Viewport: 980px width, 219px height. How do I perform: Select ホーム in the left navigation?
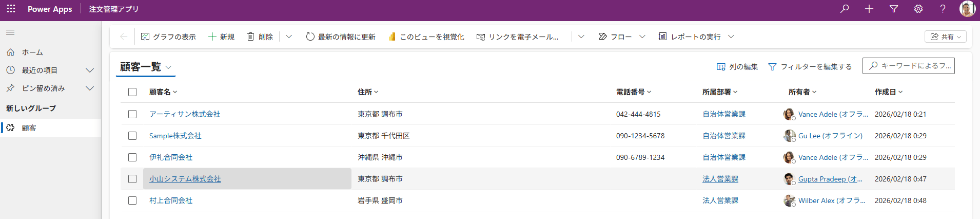click(32, 52)
